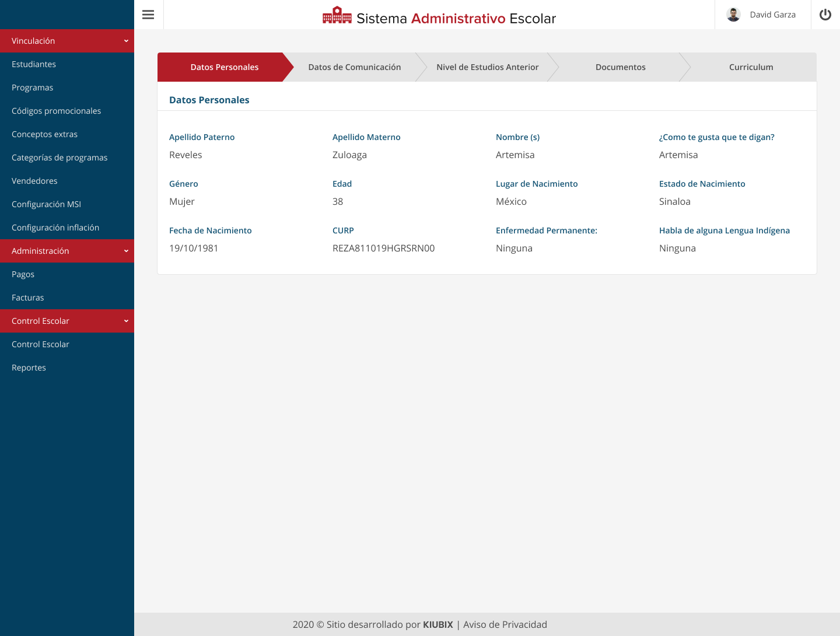The width and height of the screenshot is (840, 636).
Task: Go to the Documentos tab
Action: 620,67
